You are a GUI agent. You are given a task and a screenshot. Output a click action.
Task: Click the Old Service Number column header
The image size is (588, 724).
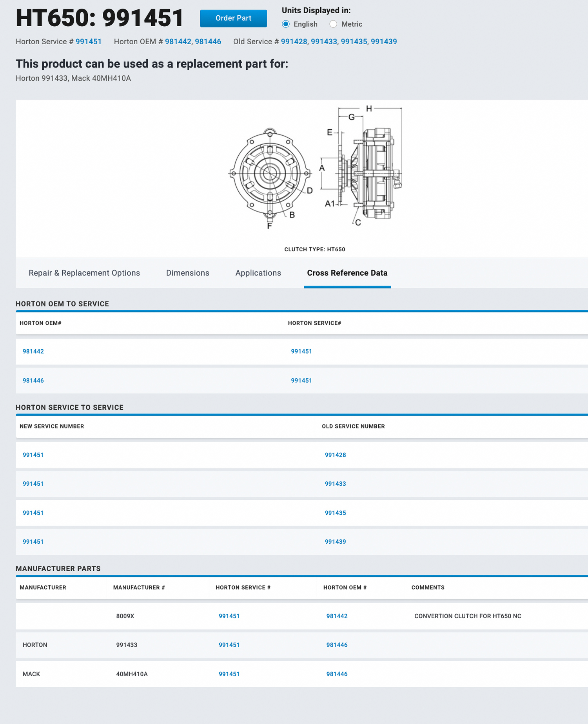(353, 426)
